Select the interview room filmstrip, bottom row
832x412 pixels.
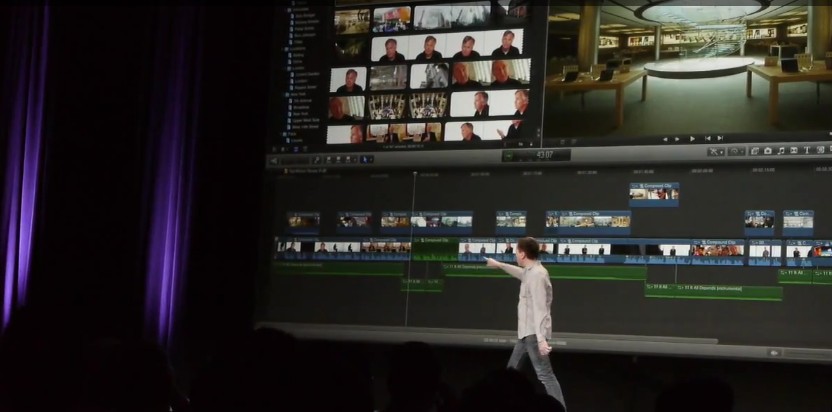click(404, 133)
